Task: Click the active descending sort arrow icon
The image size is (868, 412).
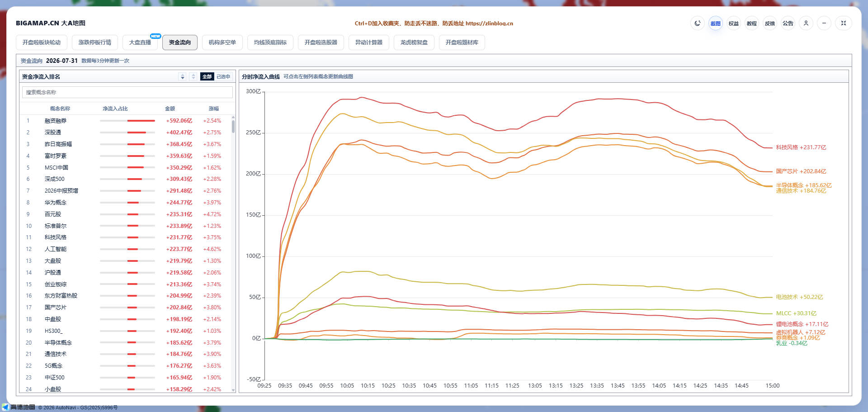Action: 182,76
